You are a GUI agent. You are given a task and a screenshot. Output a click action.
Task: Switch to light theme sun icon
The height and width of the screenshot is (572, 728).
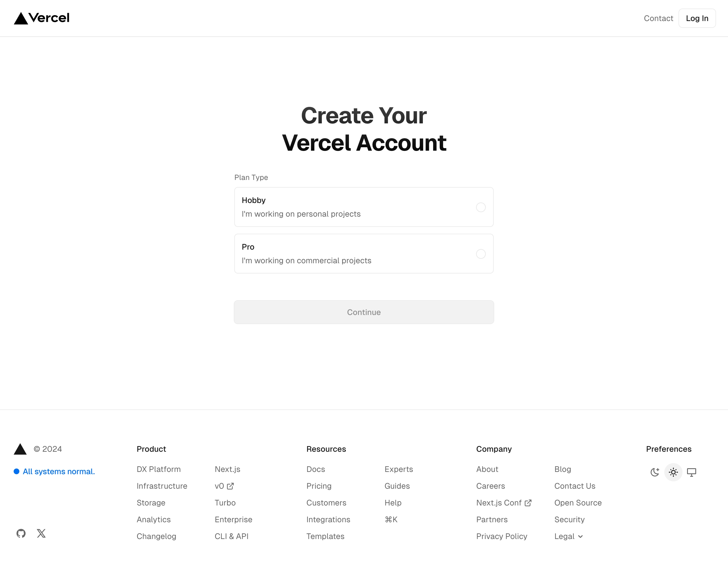(673, 472)
